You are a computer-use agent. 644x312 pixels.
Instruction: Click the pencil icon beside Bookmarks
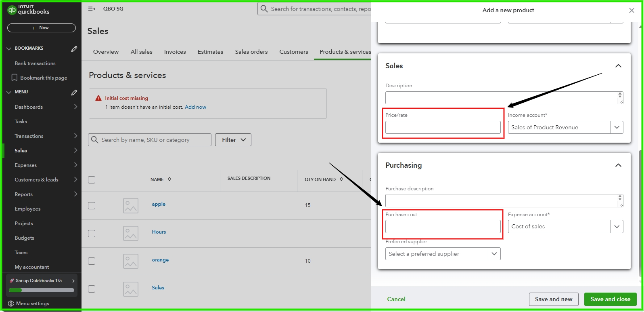tap(74, 48)
